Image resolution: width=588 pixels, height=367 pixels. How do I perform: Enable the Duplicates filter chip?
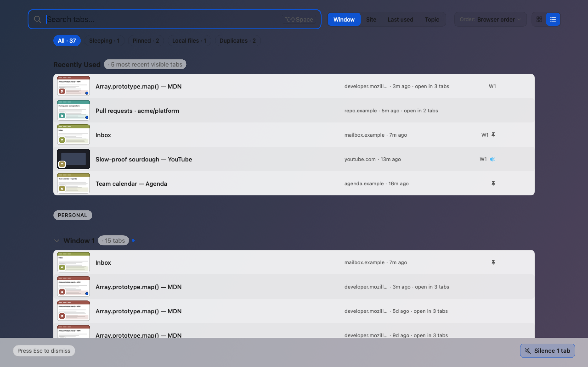pos(238,41)
